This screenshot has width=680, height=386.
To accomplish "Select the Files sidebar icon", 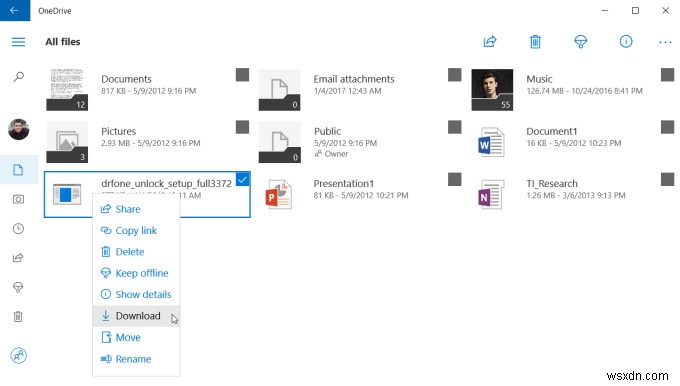I will click(18, 170).
